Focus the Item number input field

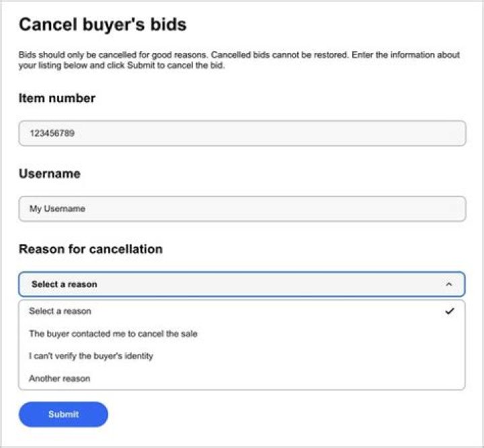coord(241,133)
